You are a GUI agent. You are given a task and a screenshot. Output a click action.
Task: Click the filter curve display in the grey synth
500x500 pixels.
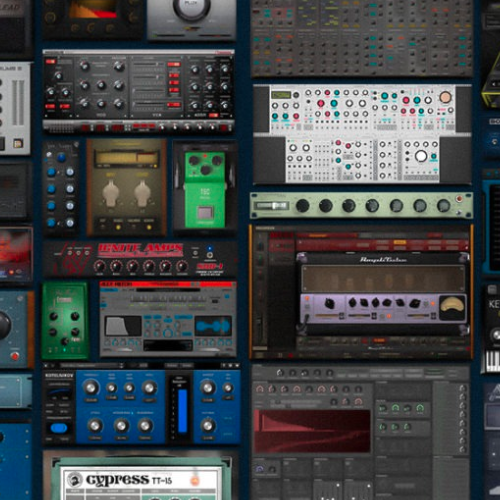pos(123,326)
